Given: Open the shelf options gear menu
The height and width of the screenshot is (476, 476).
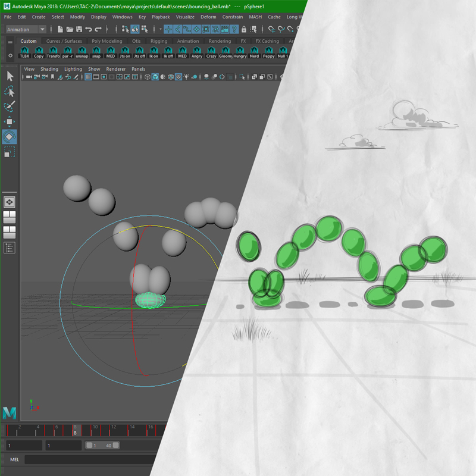Looking at the screenshot, I should (x=10, y=55).
